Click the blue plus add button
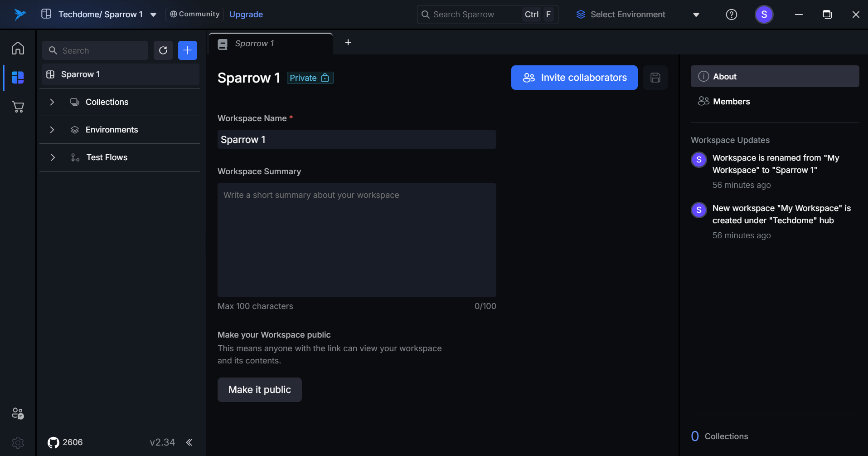The height and width of the screenshot is (456, 868). 187,50
